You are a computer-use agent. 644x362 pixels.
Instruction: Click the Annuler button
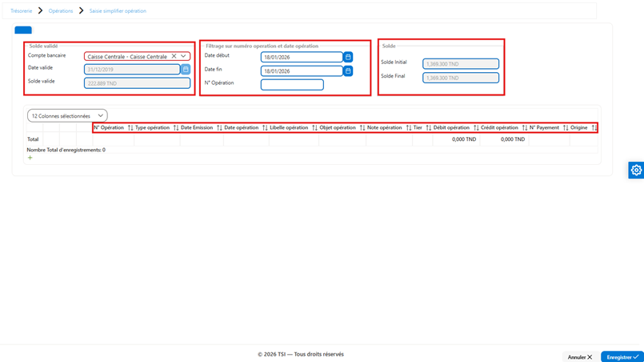click(x=579, y=357)
